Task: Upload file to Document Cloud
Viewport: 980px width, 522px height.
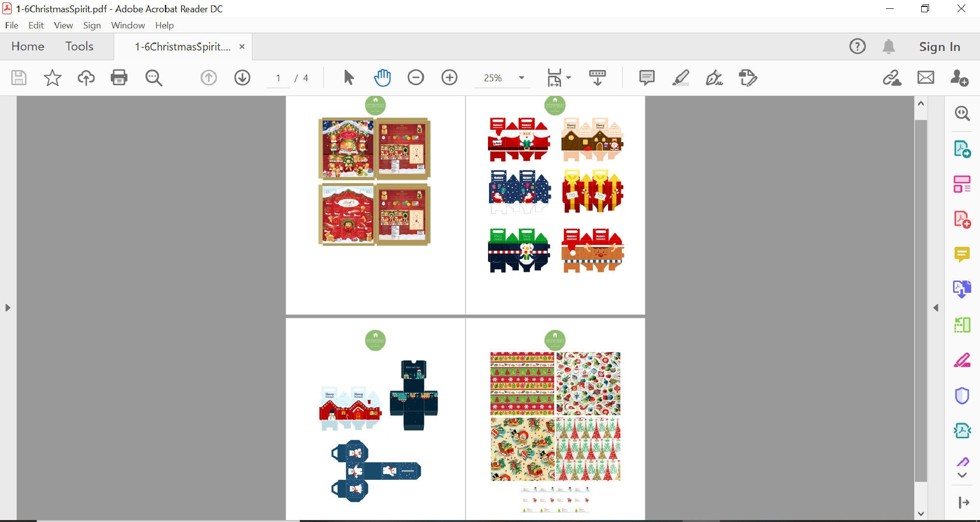Action: [x=86, y=78]
